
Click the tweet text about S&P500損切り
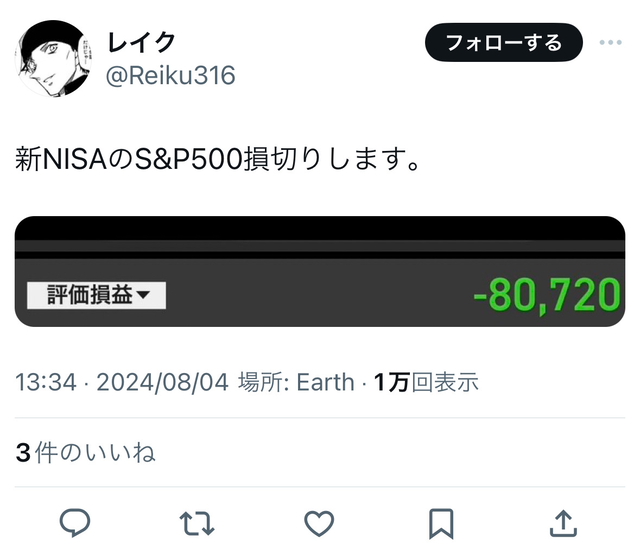[x=217, y=159]
